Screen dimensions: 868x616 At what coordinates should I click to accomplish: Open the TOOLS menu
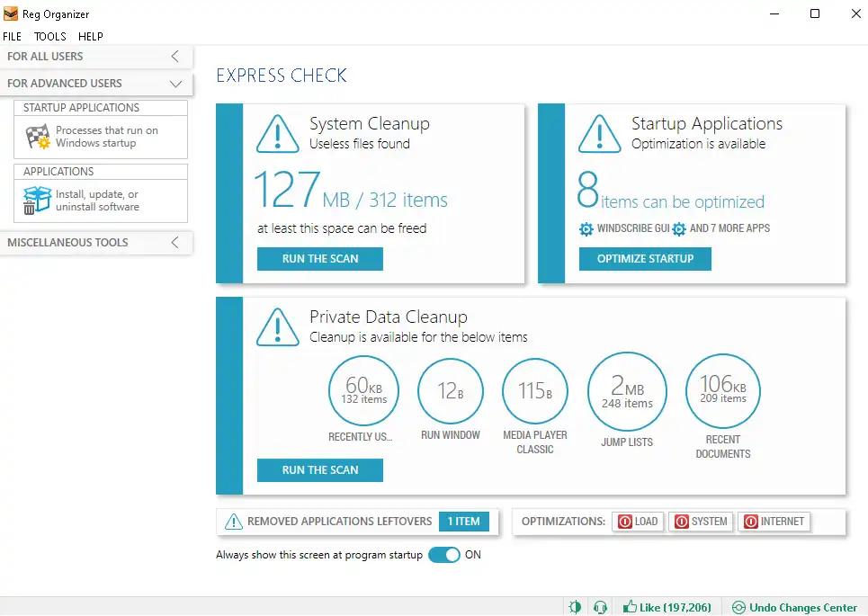(x=50, y=37)
